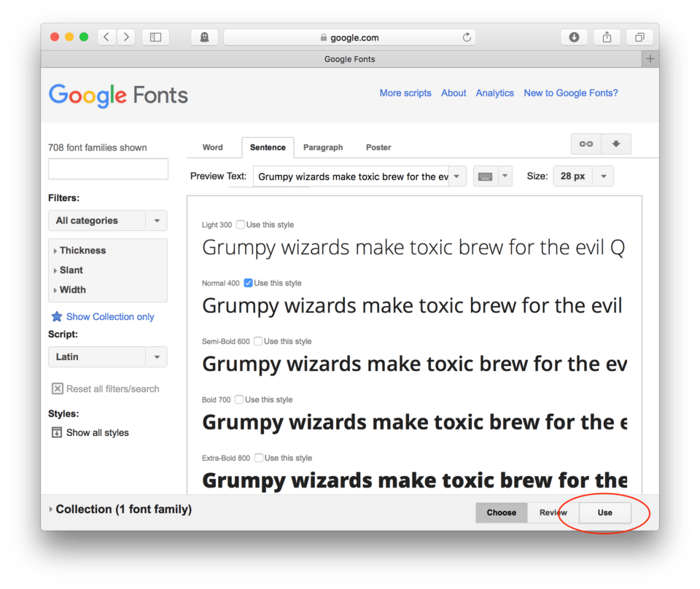This screenshot has height=589, width=700.
Task: Enable Light 300 Use this style checkbox
Action: pyautogui.click(x=240, y=225)
